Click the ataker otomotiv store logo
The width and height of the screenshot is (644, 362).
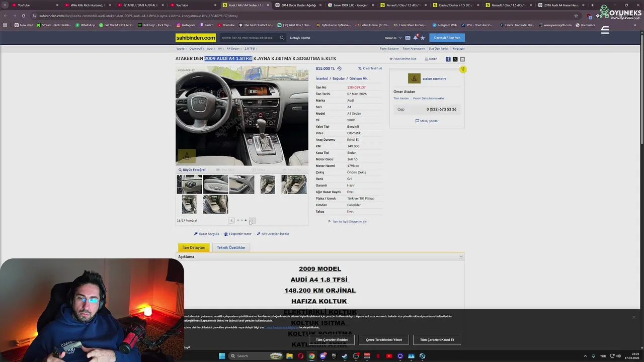[x=414, y=78]
